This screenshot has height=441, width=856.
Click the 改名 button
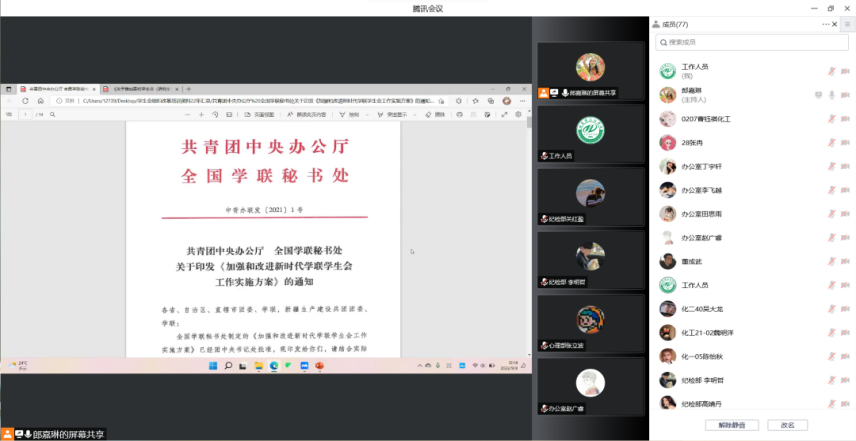(787, 425)
